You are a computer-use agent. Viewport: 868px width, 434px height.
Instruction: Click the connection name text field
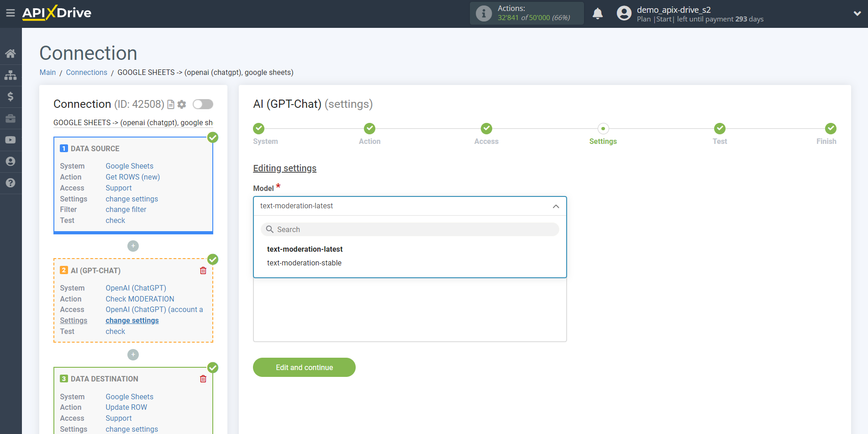[x=133, y=122]
